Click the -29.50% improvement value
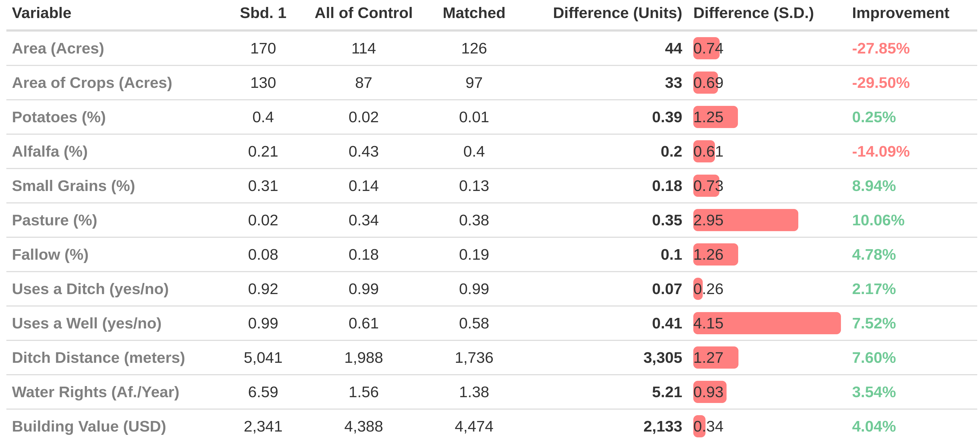 point(880,83)
